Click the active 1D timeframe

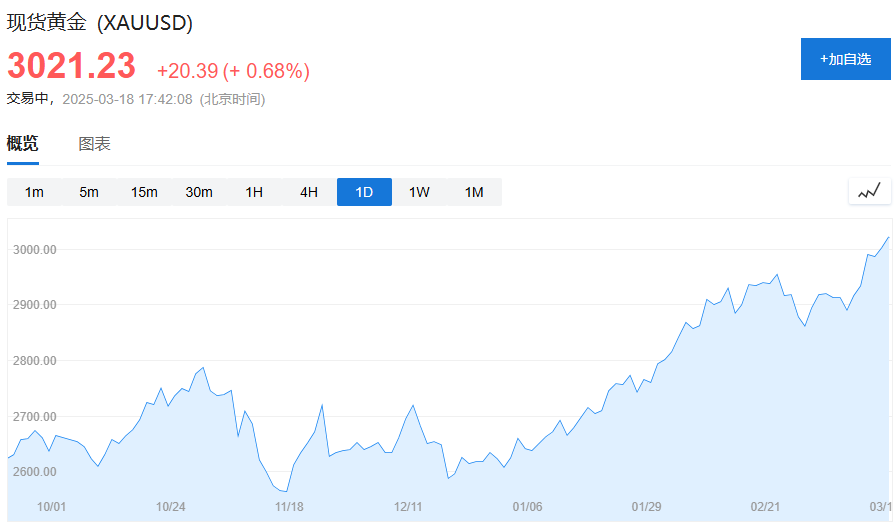[364, 192]
